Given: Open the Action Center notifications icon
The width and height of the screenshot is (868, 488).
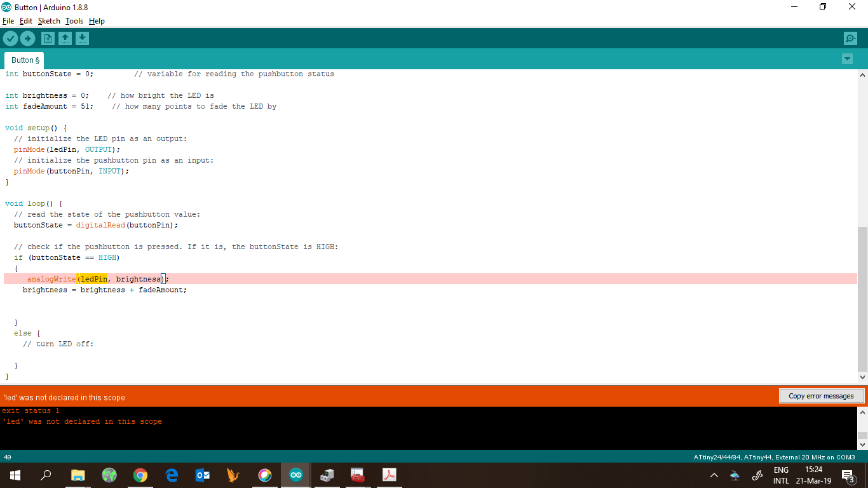Looking at the screenshot, I should 848,475.
